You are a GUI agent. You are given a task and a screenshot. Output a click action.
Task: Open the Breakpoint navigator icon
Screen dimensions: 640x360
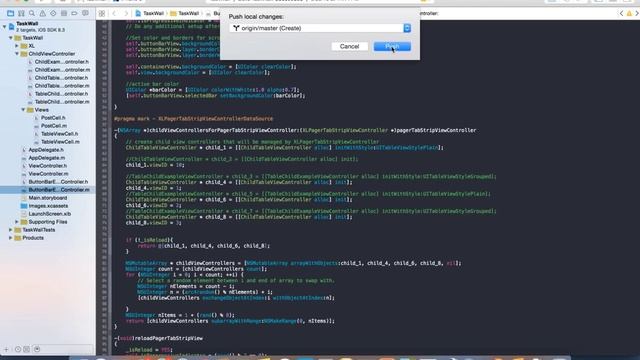(74, 13)
